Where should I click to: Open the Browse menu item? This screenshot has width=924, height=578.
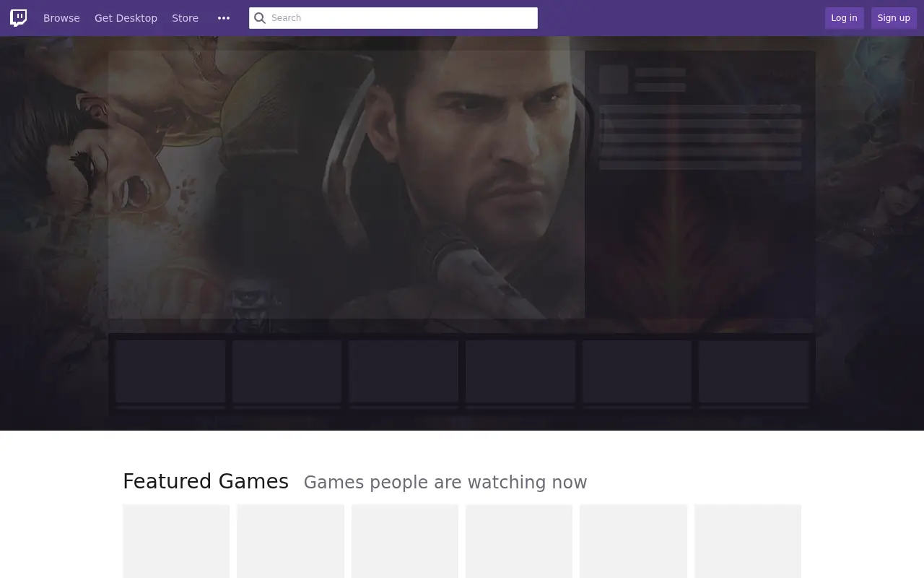point(61,18)
